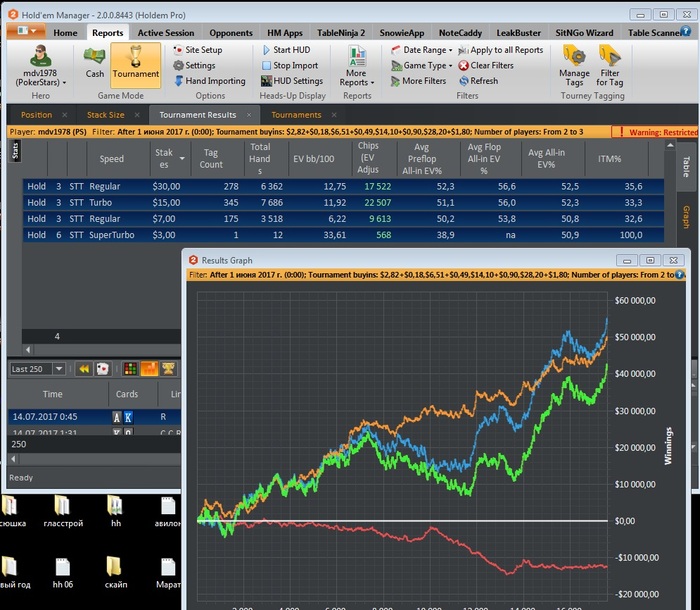This screenshot has width=700, height=610.
Task: Open Site Setup options
Action: click(x=198, y=50)
